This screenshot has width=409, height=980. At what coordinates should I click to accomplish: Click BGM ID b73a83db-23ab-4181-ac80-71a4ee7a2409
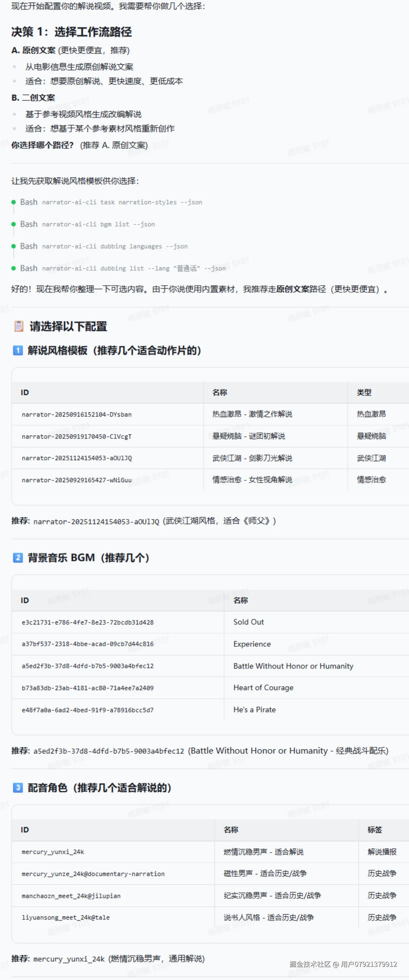point(87,688)
